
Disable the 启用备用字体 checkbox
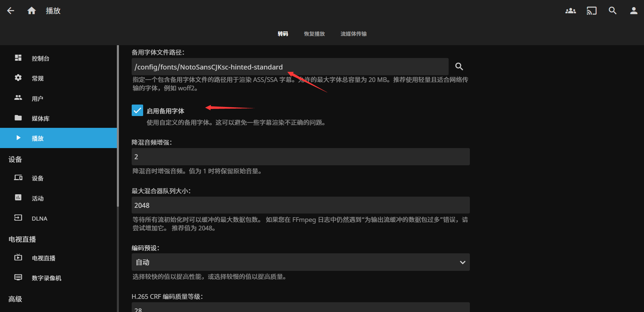(x=137, y=111)
